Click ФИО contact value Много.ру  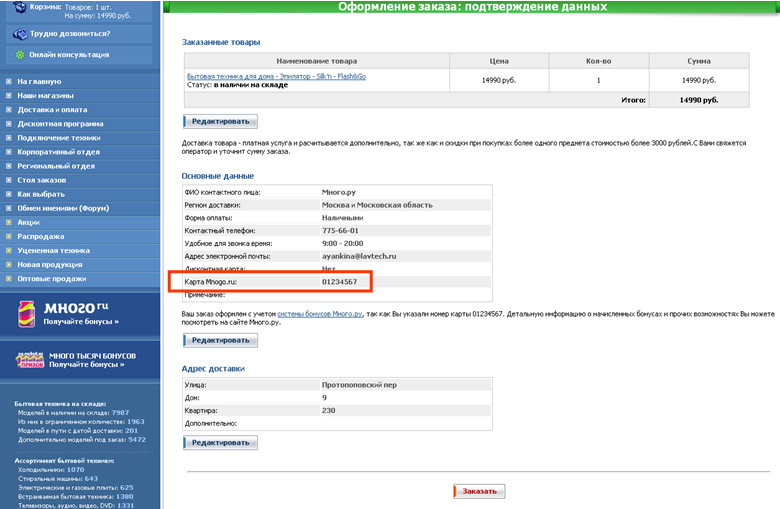pos(339,192)
